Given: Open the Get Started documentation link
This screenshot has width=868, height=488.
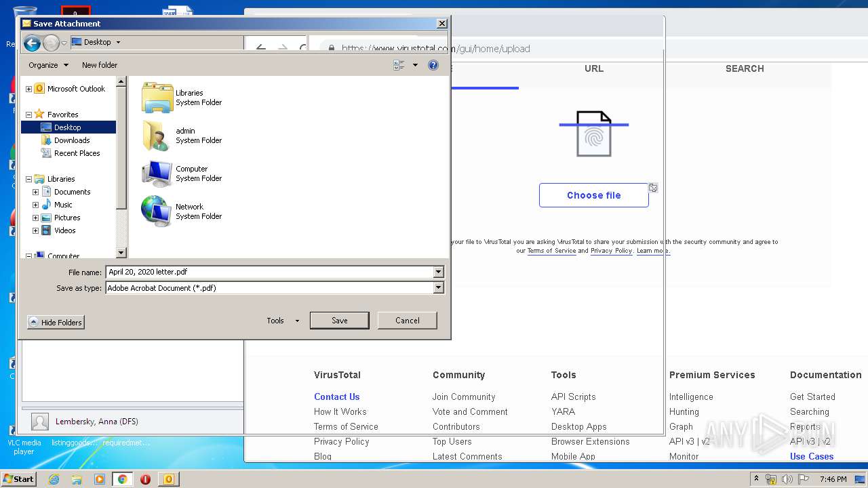Looking at the screenshot, I should click(812, 397).
